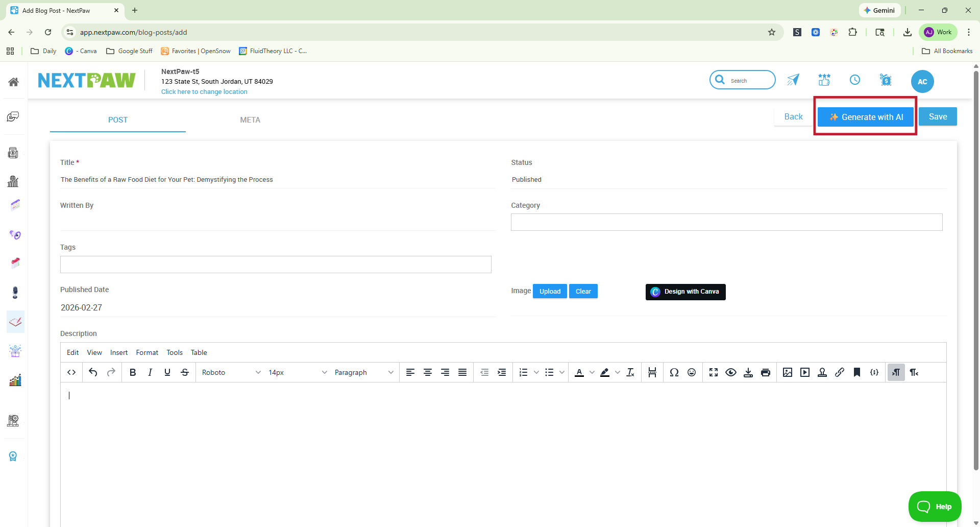Enter fullscreen mode in the description editor
This screenshot has height=527, width=980.
713,372
